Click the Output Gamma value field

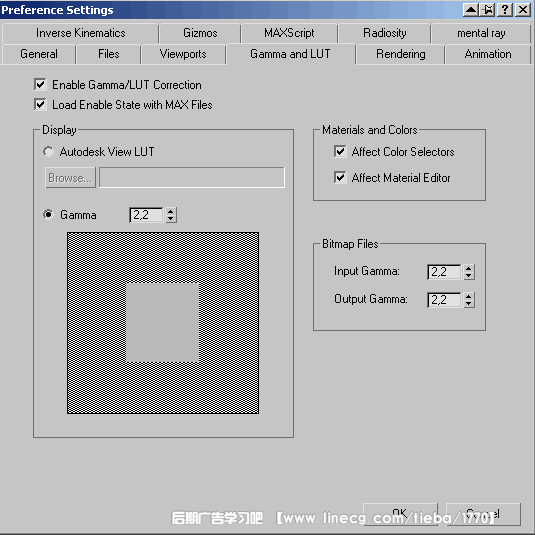(444, 300)
